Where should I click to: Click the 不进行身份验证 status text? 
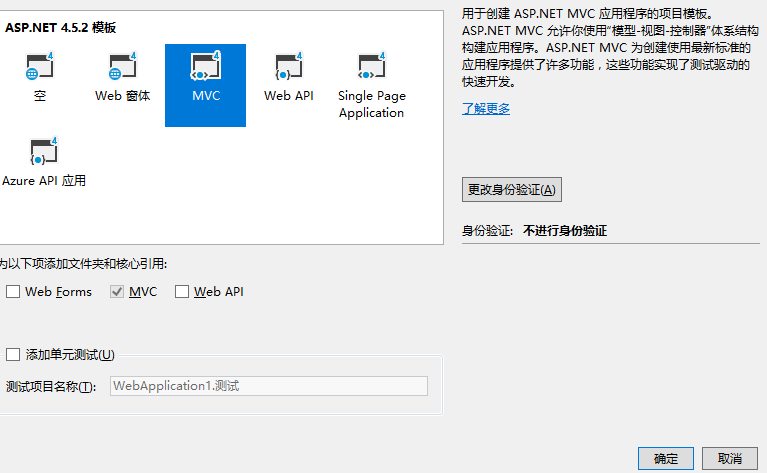[x=564, y=231]
